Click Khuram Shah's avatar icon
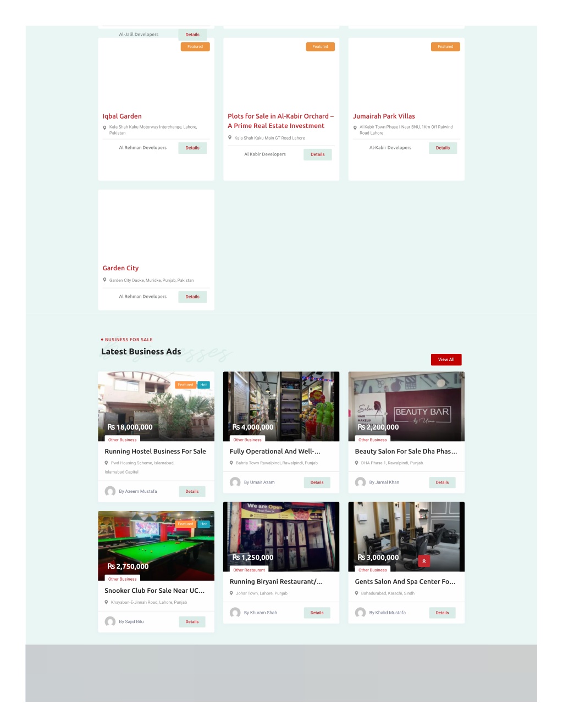 point(235,612)
